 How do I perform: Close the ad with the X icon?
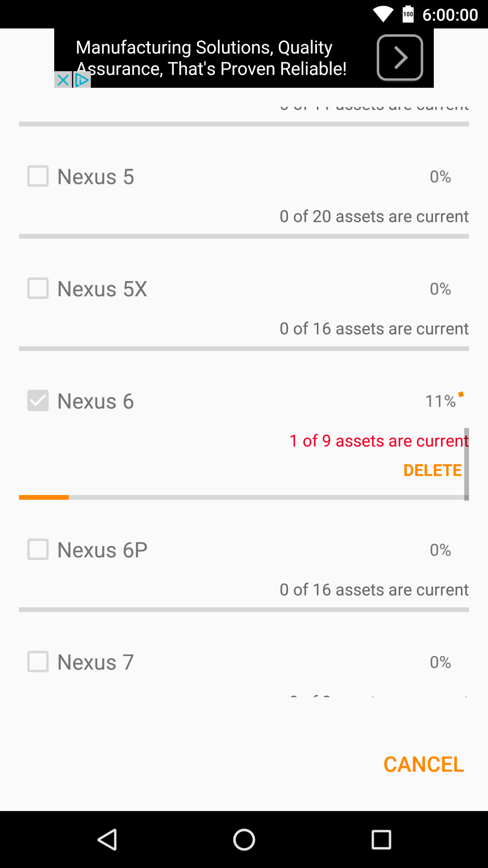click(63, 80)
